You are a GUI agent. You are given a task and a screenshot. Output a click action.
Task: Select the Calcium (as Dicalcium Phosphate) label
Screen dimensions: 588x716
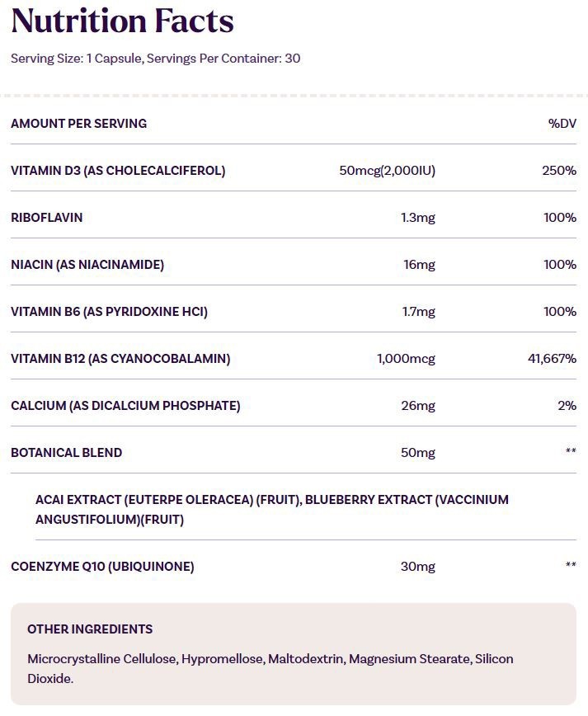tap(125, 406)
